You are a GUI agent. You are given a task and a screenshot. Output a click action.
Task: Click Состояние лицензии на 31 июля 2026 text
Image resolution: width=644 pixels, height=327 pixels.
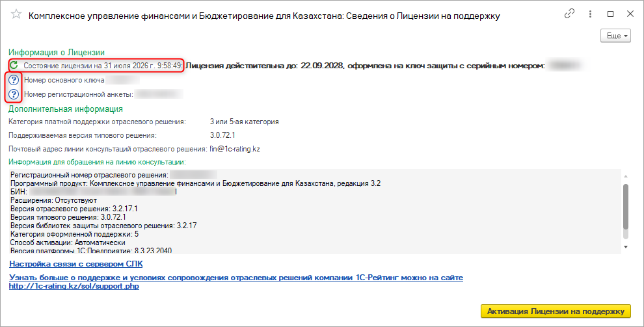point(103,66)
